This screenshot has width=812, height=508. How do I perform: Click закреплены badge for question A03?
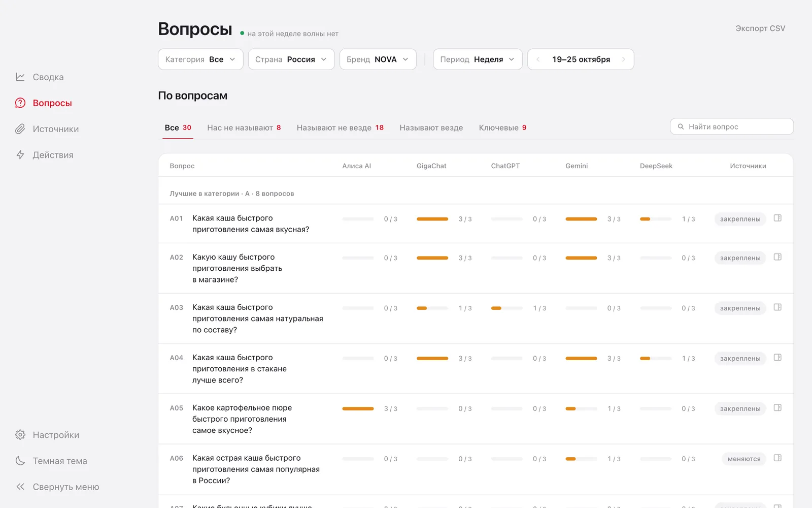[x=740, y=308]
